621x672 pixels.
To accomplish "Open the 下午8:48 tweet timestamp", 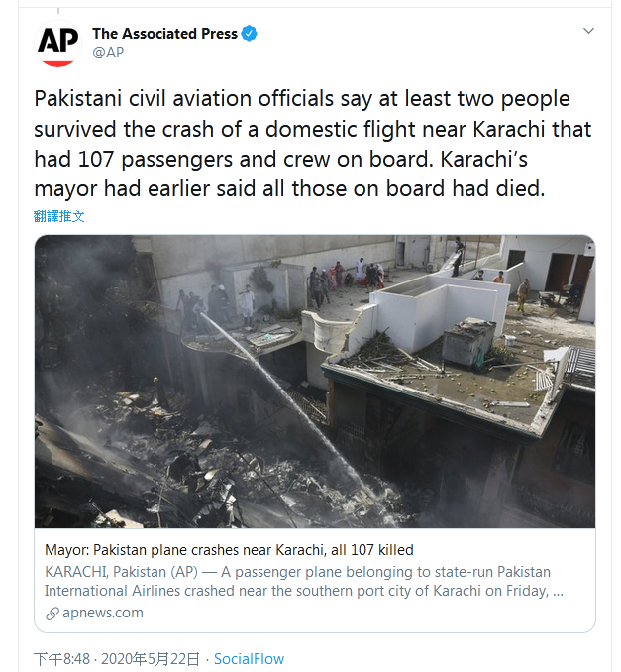I will click(x=62, y=659).
